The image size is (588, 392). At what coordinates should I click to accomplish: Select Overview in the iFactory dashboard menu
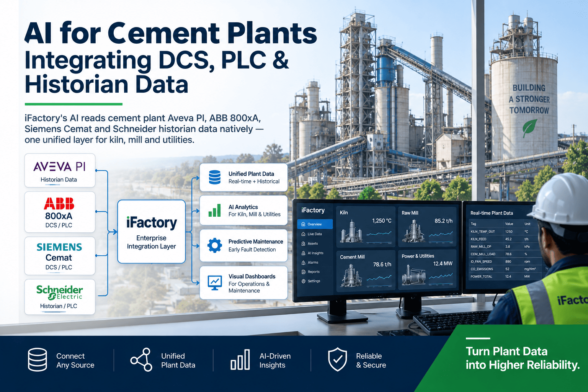coord(315,224)
